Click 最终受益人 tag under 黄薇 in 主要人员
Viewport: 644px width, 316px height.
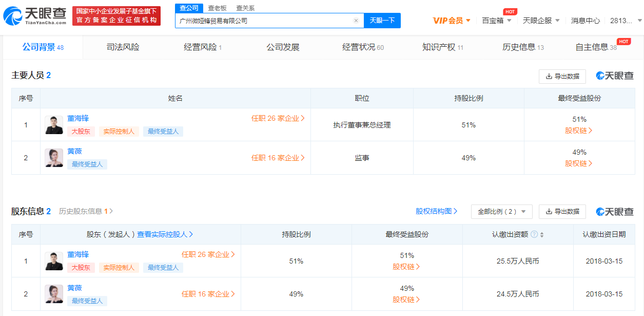[x=87, y=164]
